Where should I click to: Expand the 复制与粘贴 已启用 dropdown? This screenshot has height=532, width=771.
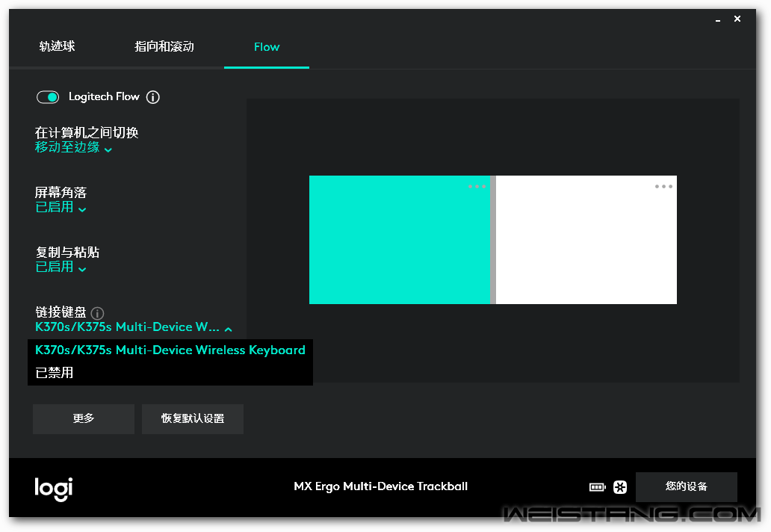point(61,267)
